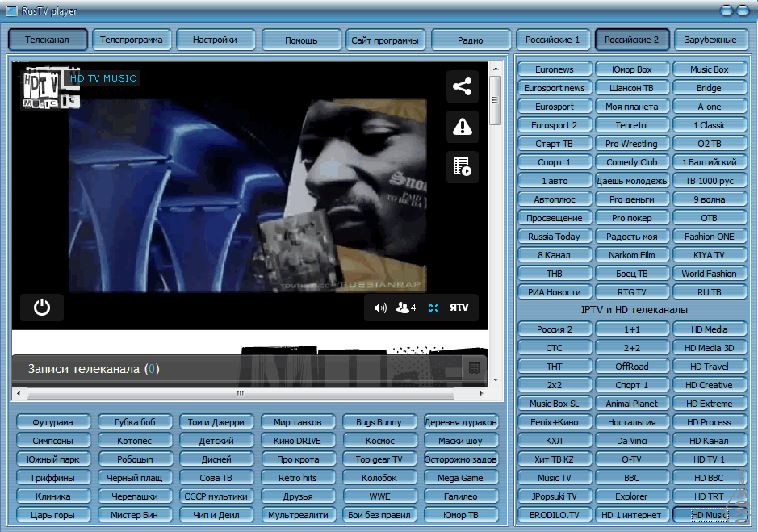Open the Телеканал tab
The height and width of the screenshot is (532, 758).
click(48, 40)
